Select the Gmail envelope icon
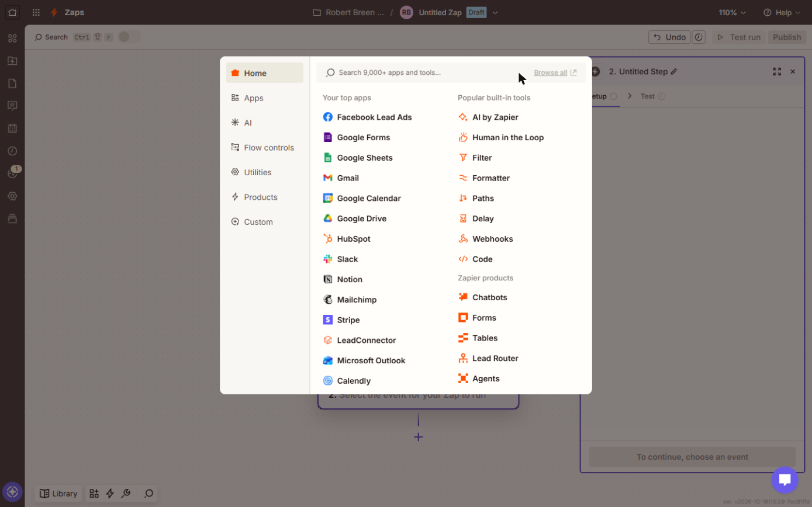 pos(328,178)
